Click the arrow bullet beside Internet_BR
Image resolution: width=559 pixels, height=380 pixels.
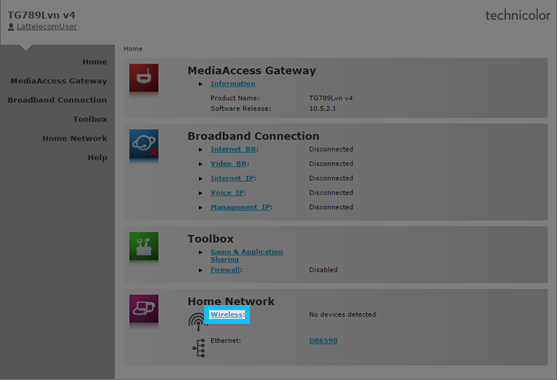point(201,150)
